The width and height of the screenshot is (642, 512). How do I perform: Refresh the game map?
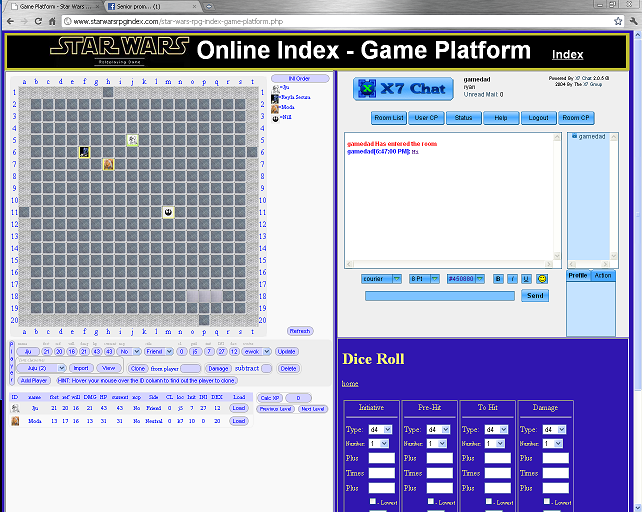[x=300, y=331]
